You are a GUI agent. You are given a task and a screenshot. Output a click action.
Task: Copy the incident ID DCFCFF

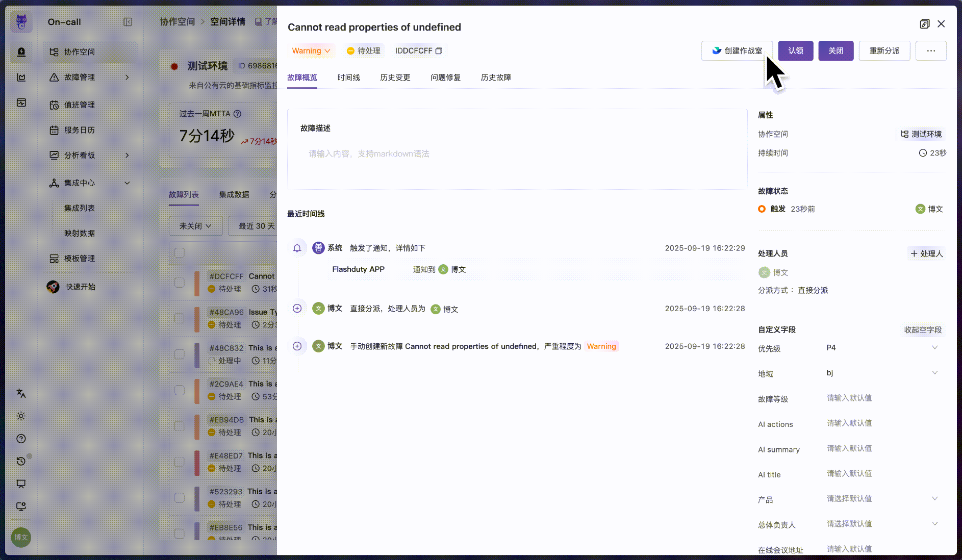439,51
